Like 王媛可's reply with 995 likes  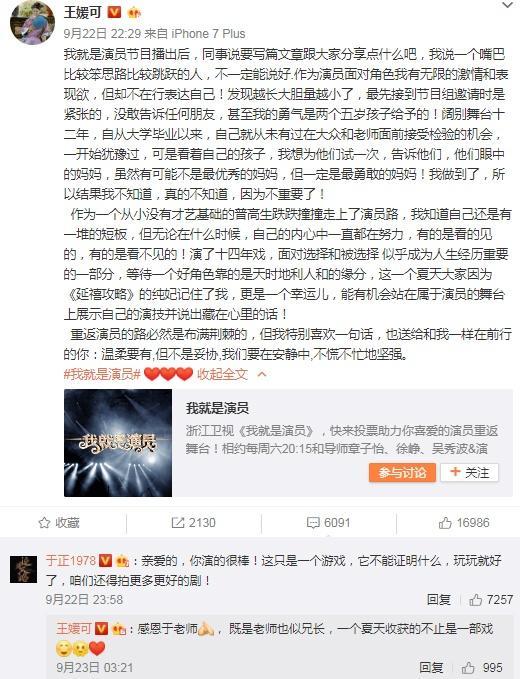[x=482, y=667]
